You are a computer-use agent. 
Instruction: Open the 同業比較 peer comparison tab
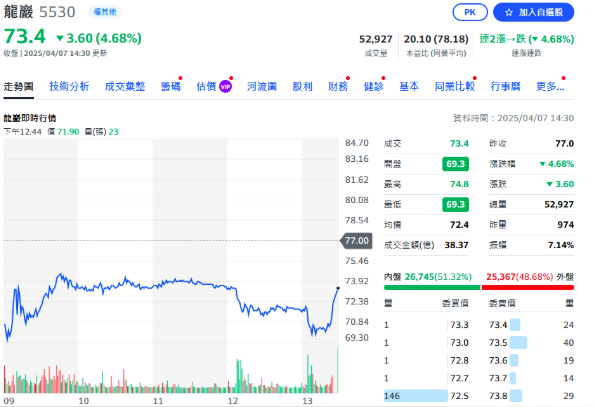coord(455,86)
